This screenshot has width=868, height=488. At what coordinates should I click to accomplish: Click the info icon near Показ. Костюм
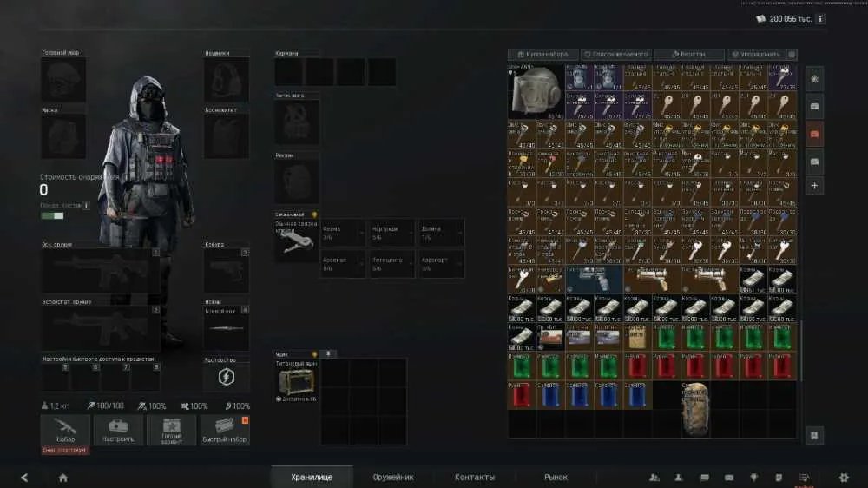(86, 206)
